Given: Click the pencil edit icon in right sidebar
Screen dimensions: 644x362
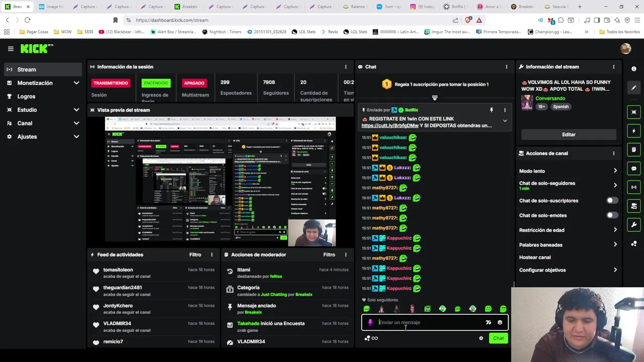Looking at the screenshot, I should tap(634, 87).
